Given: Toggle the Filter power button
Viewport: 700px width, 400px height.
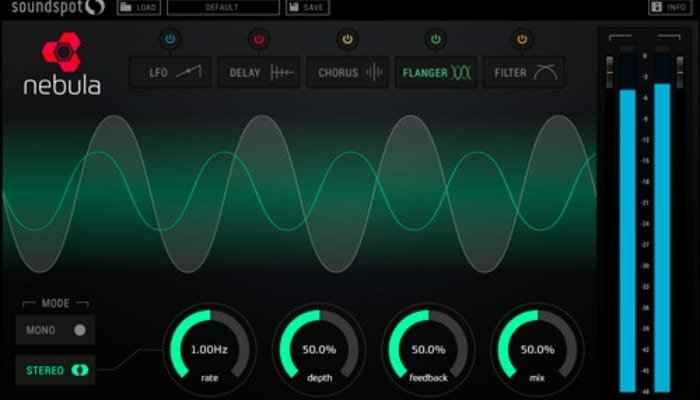Looking at the screenshot, I should 522,39.
